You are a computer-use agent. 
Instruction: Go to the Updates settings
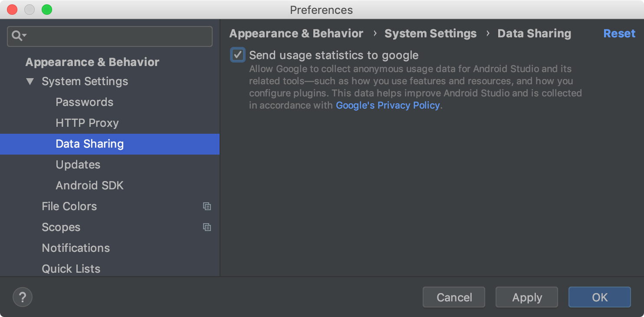click(x=78, y=165)
